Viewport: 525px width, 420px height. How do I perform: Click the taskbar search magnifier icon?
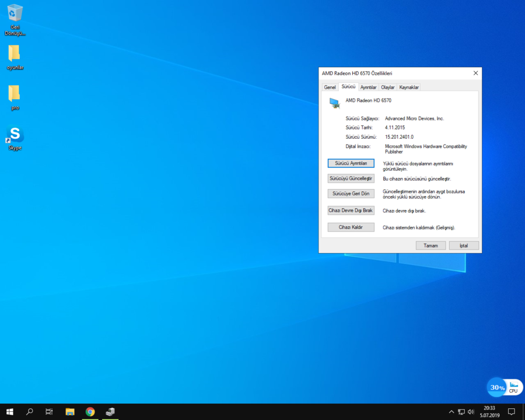30,412
